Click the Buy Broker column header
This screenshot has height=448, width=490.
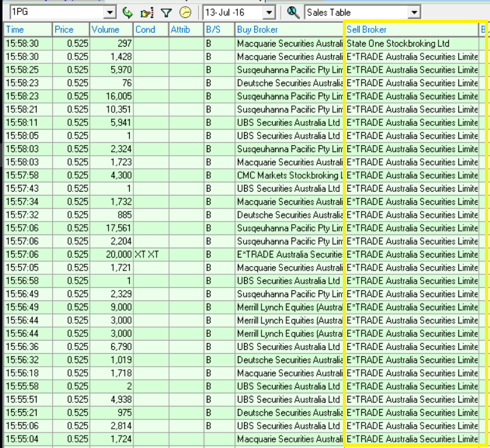pyautogui.click(x=289, y=30)
